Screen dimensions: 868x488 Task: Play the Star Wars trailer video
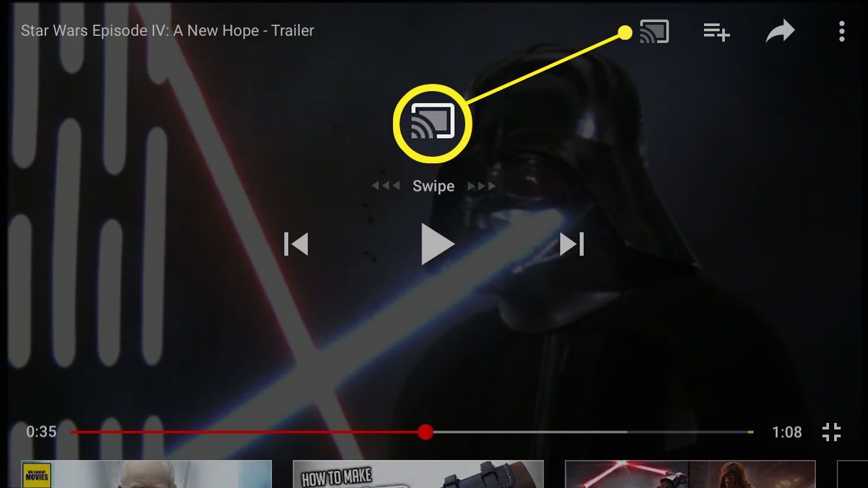[438, 244]
